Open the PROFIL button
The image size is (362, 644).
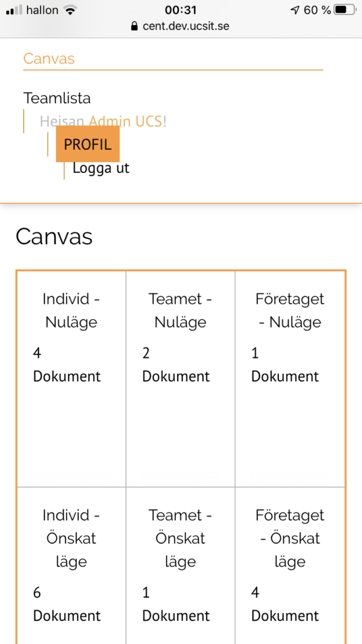click(88, 144)
